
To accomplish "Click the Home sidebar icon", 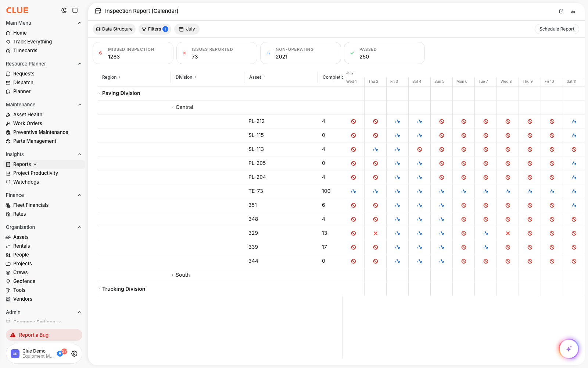I will (x=8, y=33).
